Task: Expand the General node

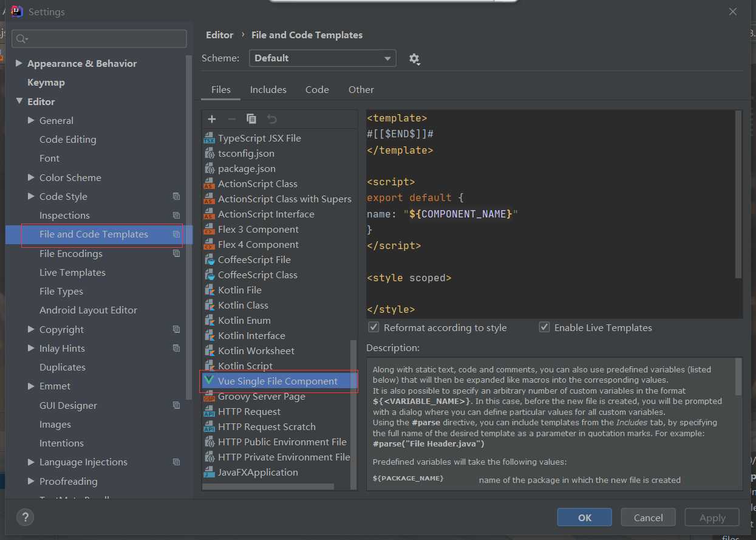Action: pyautogui.click(x=31, y=120)
